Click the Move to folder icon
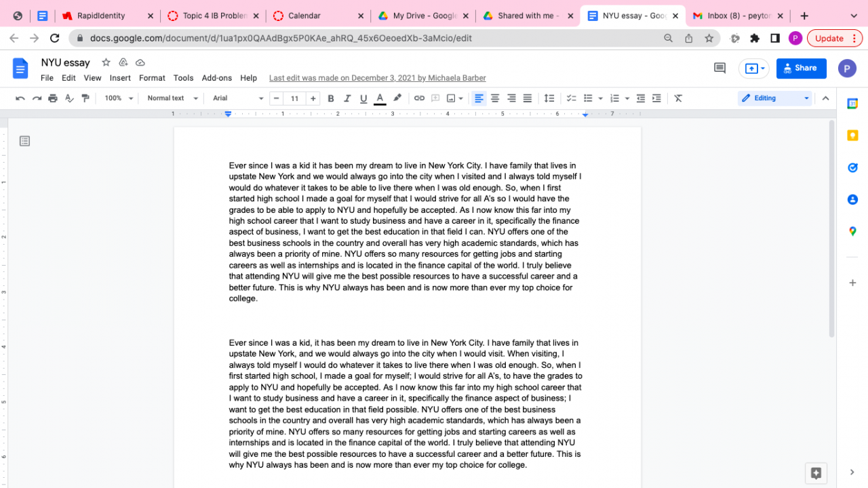This screenshot has height=488, width=868. [x=123, y=62]
